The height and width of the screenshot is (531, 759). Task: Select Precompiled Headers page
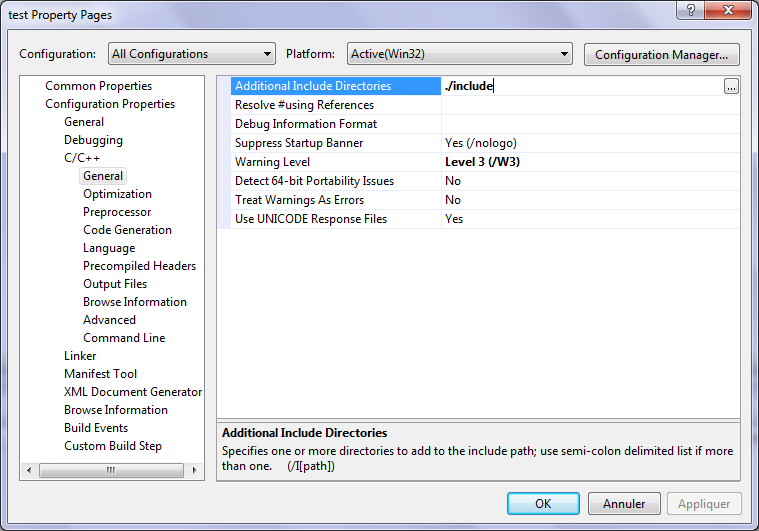click(139, 266)
